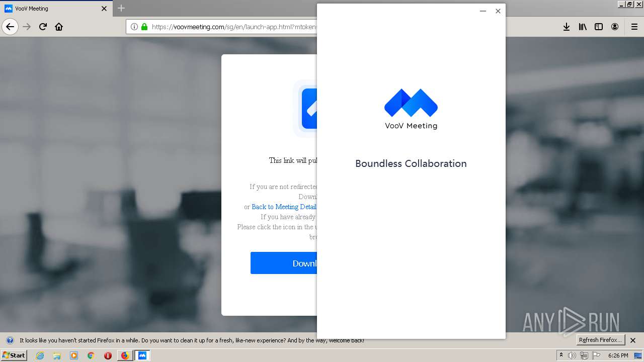Image resolution: width=644 pixels, height=362 pixels.
Task: Click the Firefox forward arrow button
Action: (27, 27)
